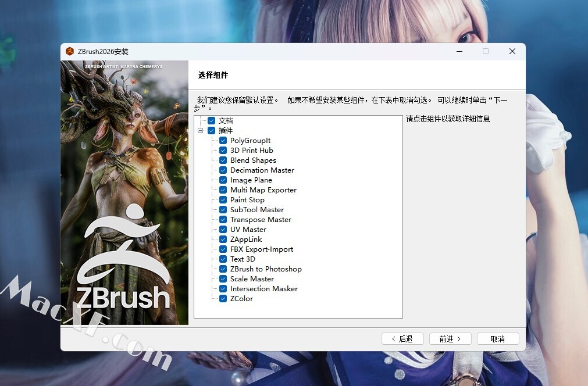The height and width of the screenshot is (386, 588).
Task: Uncheck the ZBrush to Photoshop checkbox
Action: (223, 269)
